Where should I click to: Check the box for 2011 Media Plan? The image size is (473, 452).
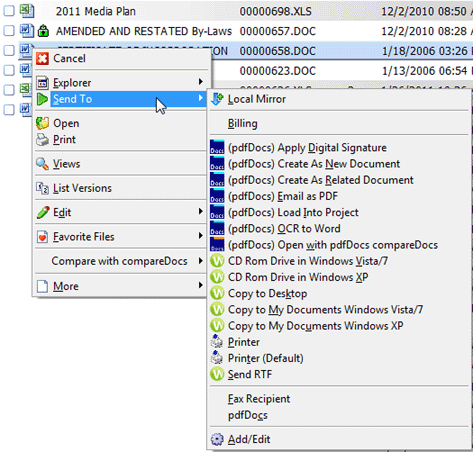coord(9,11)
